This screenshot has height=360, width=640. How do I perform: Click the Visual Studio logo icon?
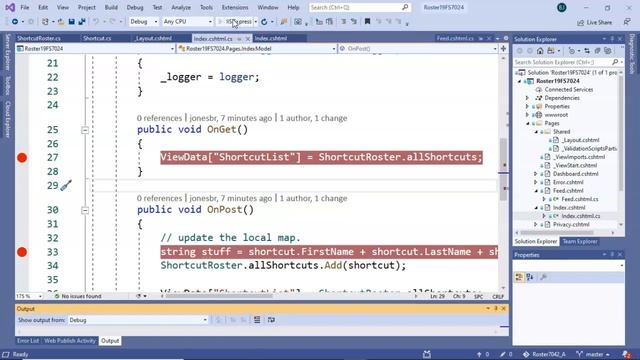[x=10, y=7]
